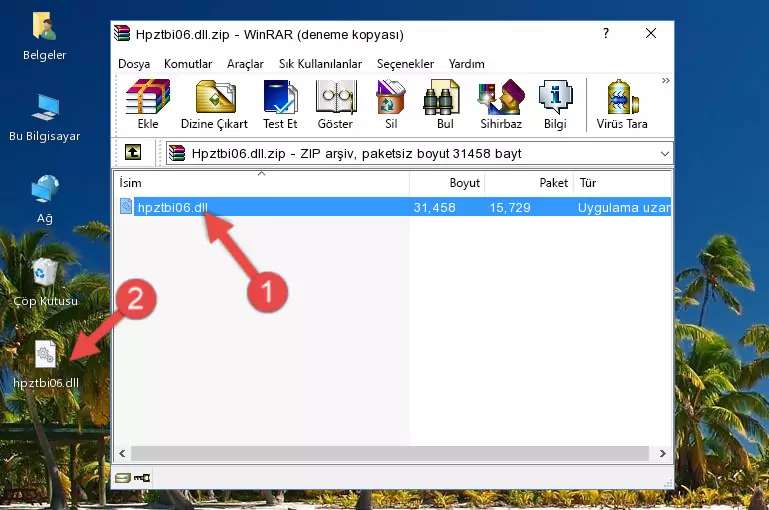Click the help question mark button

click(x=606, y=33)
